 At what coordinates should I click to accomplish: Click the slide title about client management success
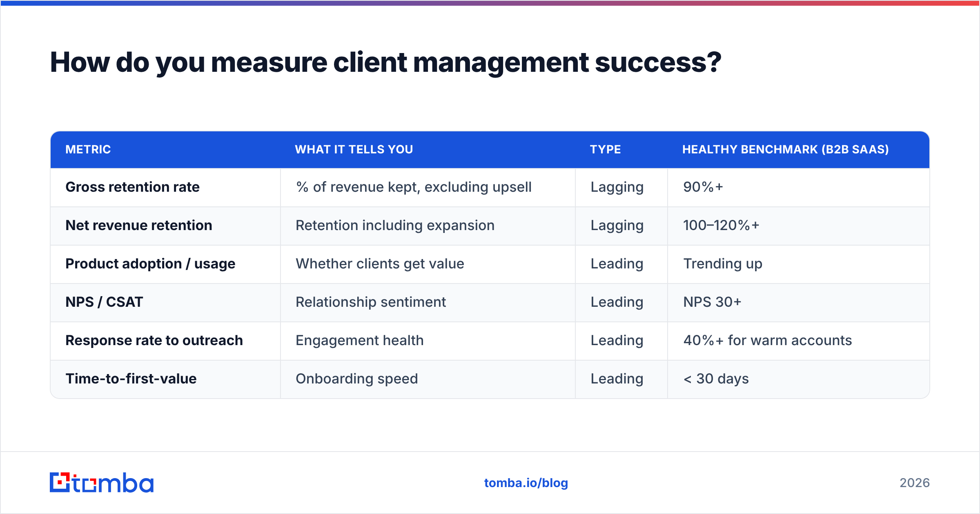point(385,62)
